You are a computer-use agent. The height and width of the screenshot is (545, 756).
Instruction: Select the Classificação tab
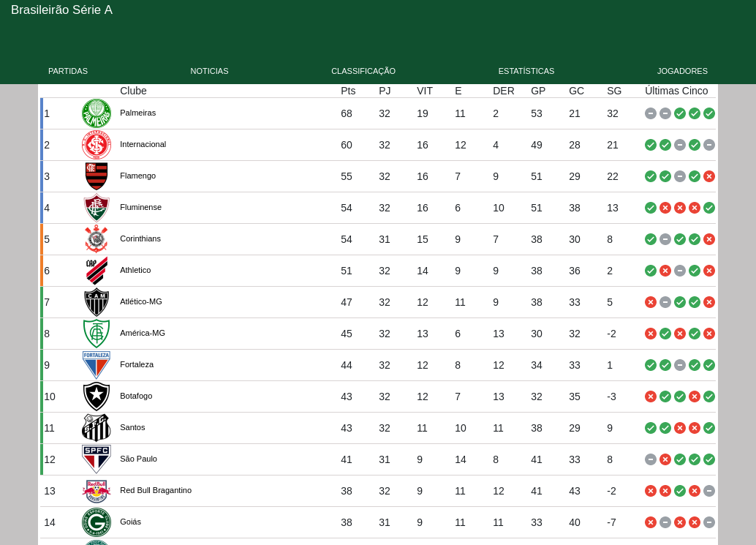tap(363, 71)
